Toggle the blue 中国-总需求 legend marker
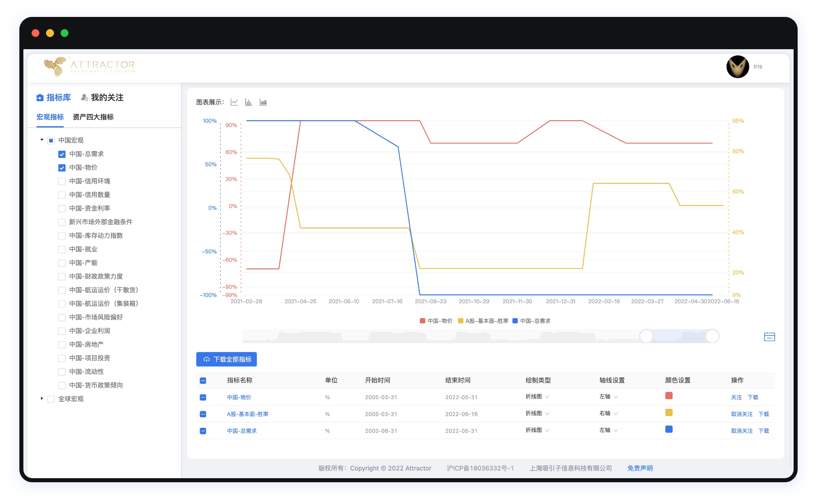 pyautogui.click(x=515, y=321)
